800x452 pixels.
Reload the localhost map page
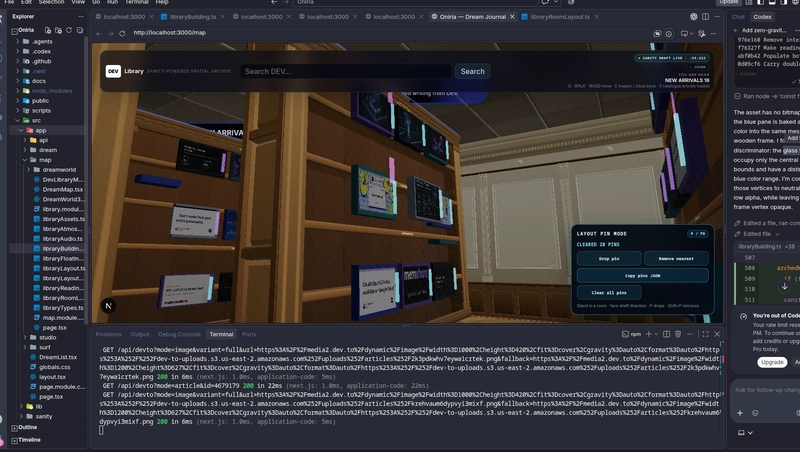click(x=122, y=33)
